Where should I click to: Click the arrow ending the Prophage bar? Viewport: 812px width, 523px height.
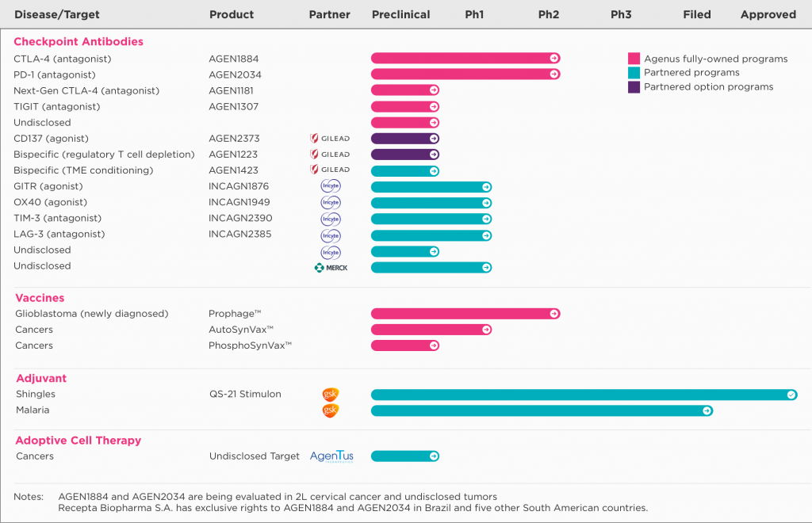coord(554,314)
